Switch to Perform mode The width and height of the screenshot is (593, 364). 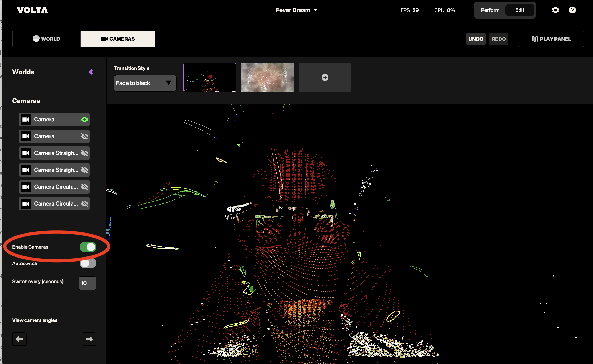pos(490,10)
